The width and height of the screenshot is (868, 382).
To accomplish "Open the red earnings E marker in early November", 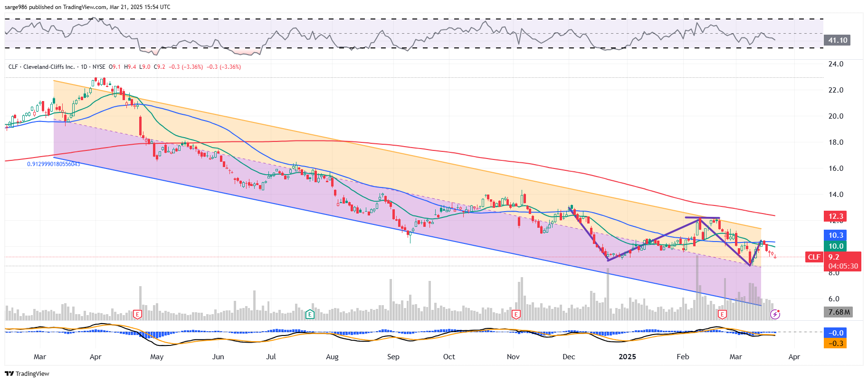I will [x=516, y=314].
